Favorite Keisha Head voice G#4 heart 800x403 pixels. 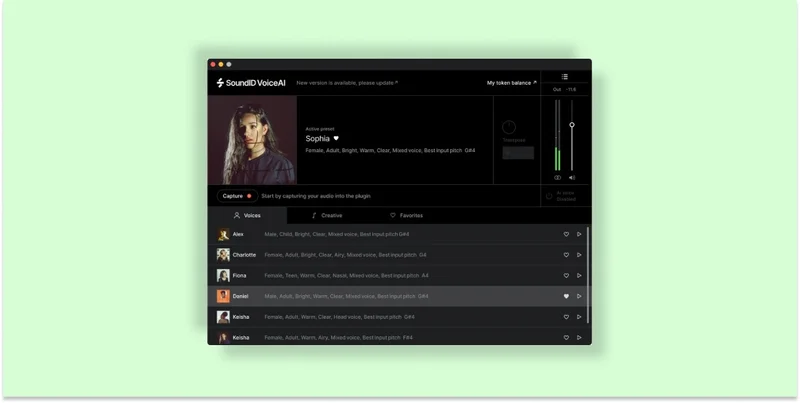point(566,317)
